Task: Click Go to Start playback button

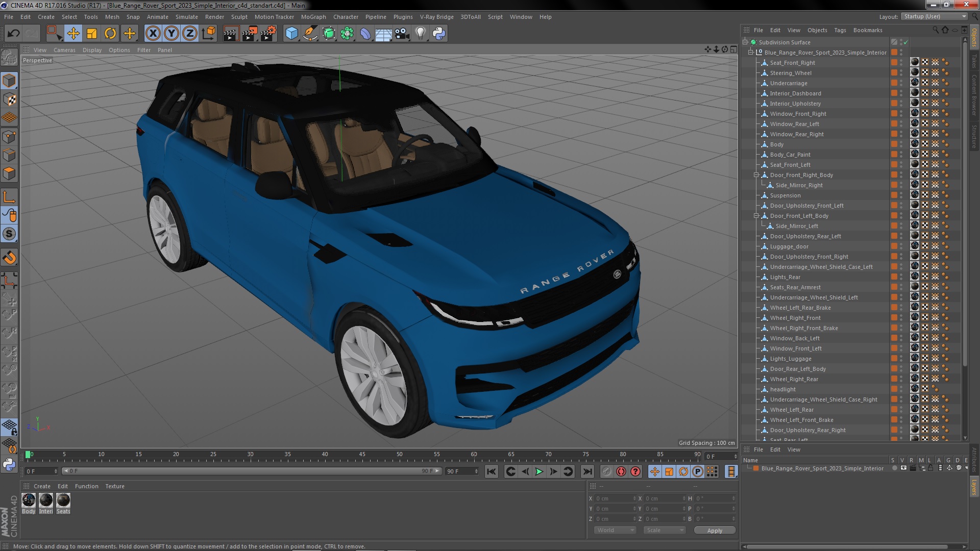Action: 491,472
